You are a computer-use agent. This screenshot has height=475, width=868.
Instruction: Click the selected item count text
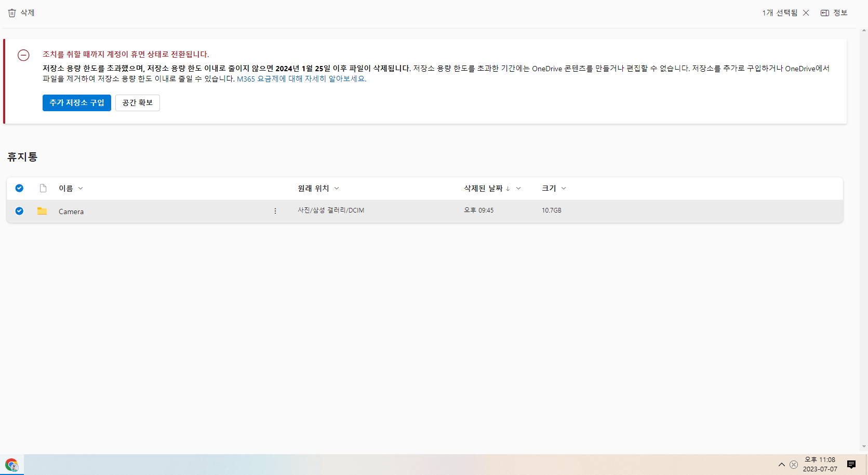point(780,13)
